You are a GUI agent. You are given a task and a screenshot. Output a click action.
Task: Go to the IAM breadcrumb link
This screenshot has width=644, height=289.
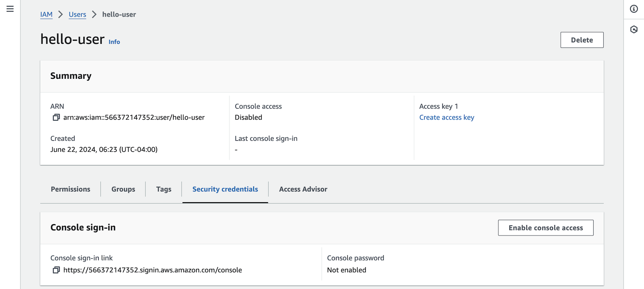[46, 14]
